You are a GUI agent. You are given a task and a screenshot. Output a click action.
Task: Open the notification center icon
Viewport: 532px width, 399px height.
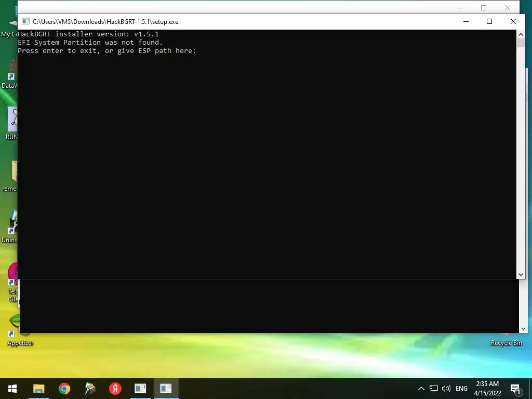[516, 389]
